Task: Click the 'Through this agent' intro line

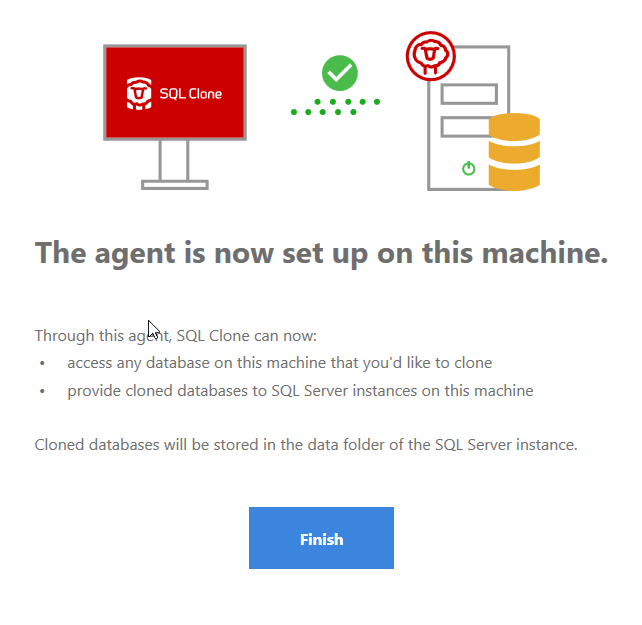Action: coord(176,336)
